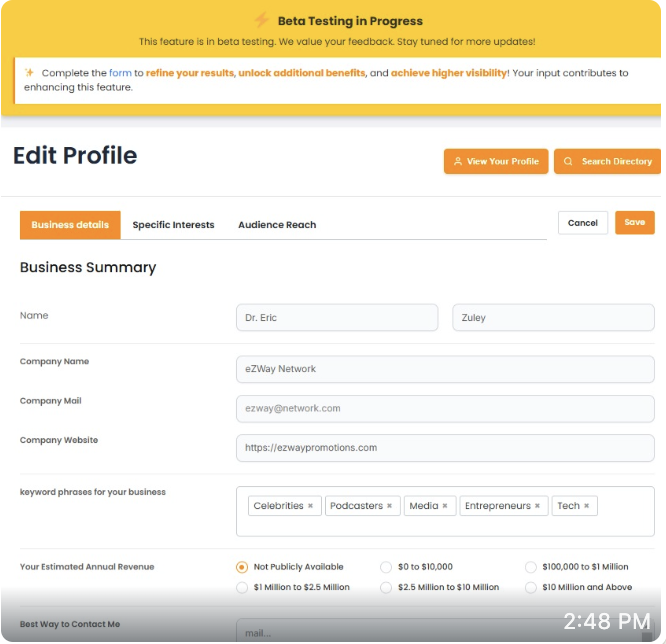Save the profile changes

point(634,222)
